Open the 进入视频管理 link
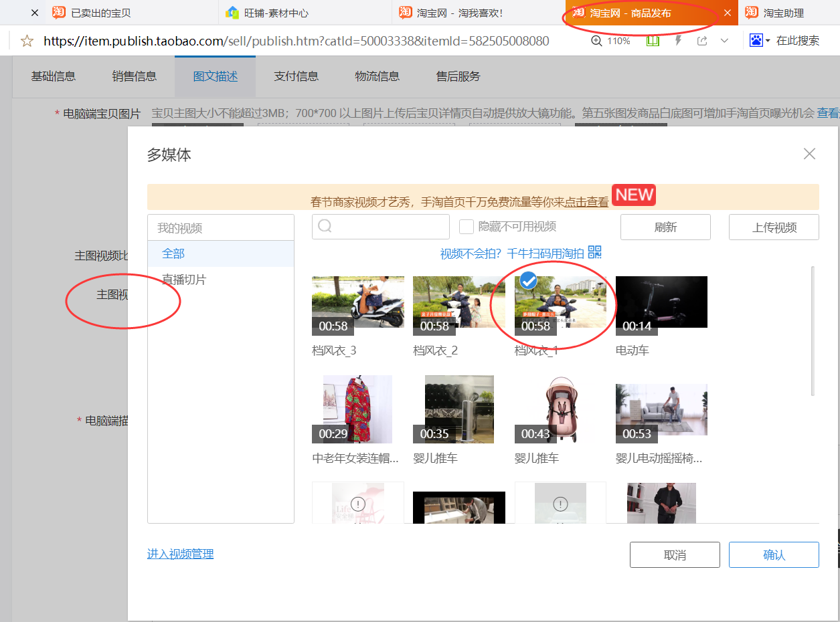Viewport: 840px width, 622px height. pyautogui.click(x=180, y=554)
